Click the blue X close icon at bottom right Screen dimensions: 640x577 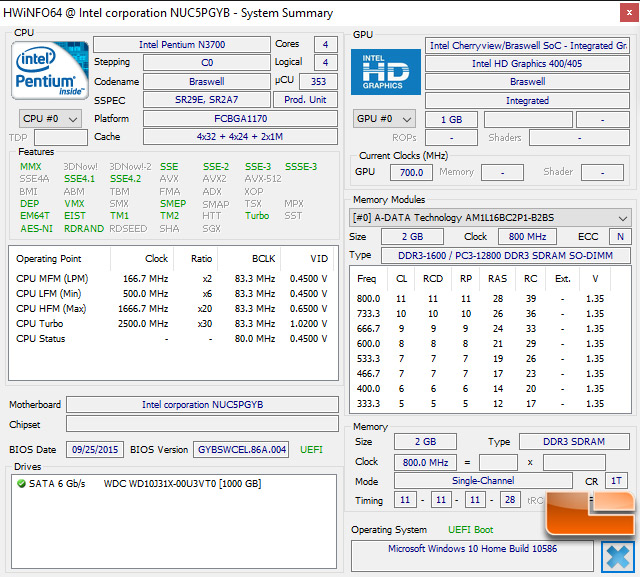618,557
